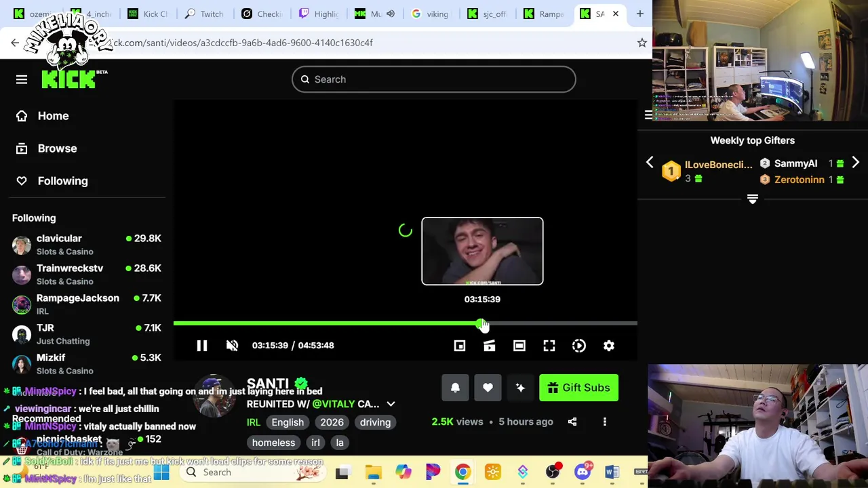The width and height of the screenshot is (868, 488).
Task: Open RampageJackson's channel
Action: click(x=87, y=304)
